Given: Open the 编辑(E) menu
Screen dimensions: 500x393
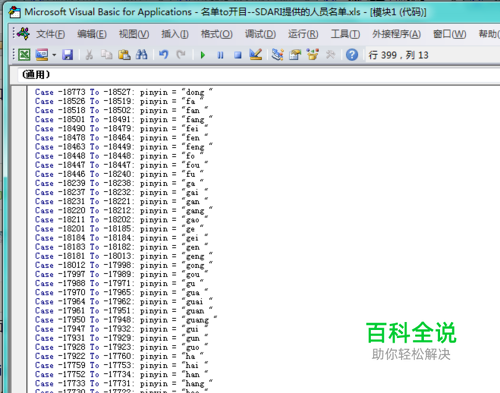Looking at the screenshot, I should 92,34.
